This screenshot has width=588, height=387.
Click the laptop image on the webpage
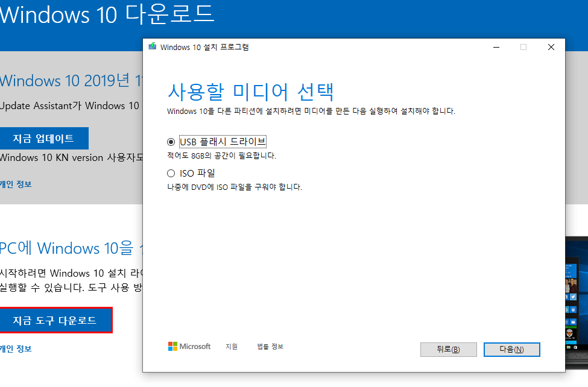[577, 302]
